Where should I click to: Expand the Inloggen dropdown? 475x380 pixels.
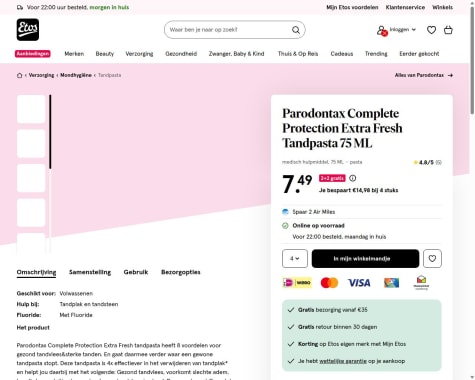coord(403,30)
